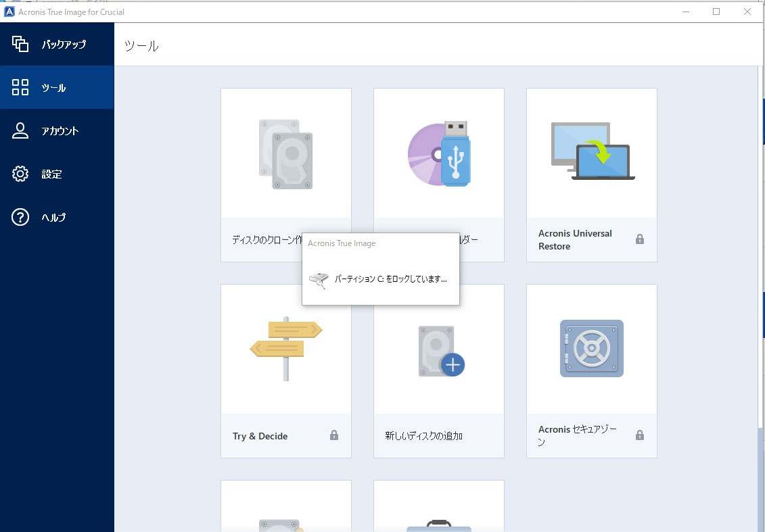This screenshot has width=765, height=532.
Task: Click the help question mark icon
Action: tap(20, 217)
